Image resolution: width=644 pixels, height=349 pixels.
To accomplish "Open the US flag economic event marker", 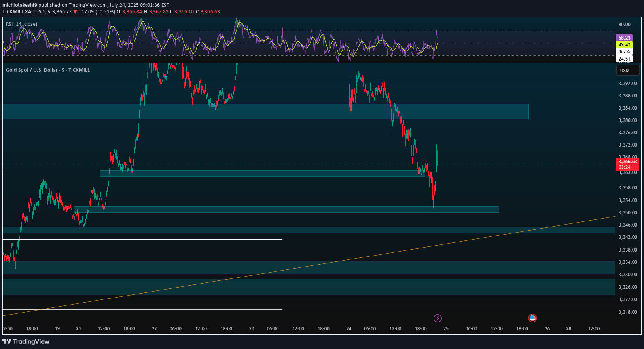I will pos(532,318).
